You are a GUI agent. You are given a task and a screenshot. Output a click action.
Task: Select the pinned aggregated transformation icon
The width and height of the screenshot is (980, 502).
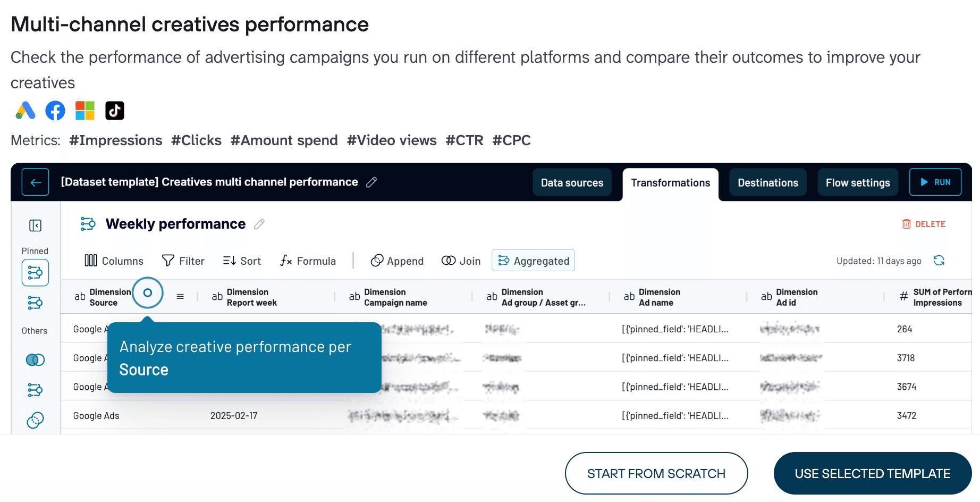[35, 273]
